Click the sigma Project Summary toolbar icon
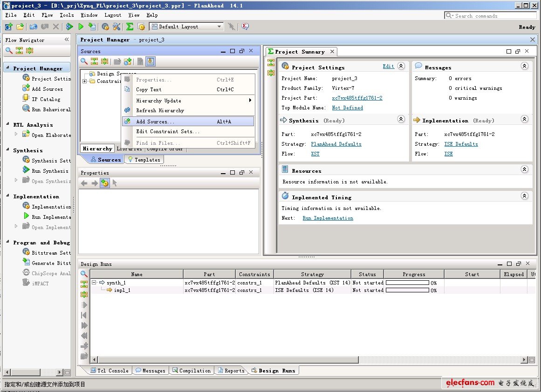The height and width of the screenshot is (392, 541). pyautogui.click(x=130, y=27)
